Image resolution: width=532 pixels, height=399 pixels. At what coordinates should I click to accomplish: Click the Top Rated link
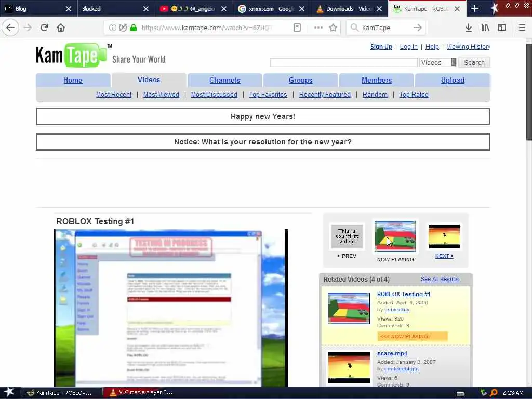[x=414, y=95]
